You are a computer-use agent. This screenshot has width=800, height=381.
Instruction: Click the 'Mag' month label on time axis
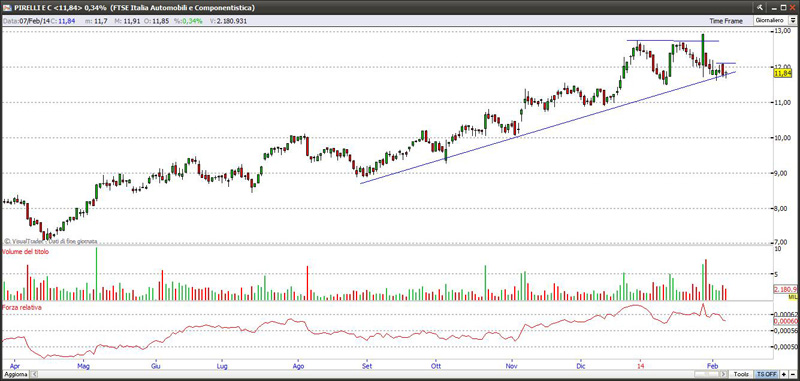click(84, 366)
